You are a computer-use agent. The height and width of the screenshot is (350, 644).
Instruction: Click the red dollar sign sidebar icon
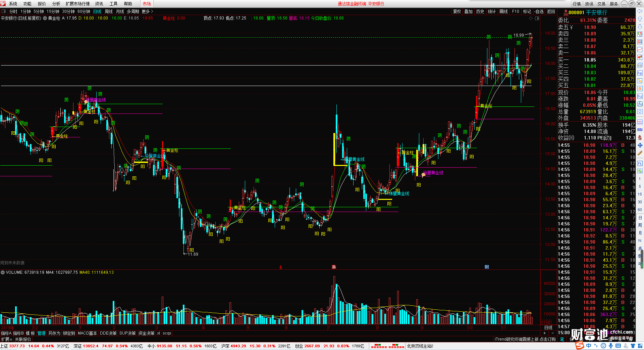point(640,138)
